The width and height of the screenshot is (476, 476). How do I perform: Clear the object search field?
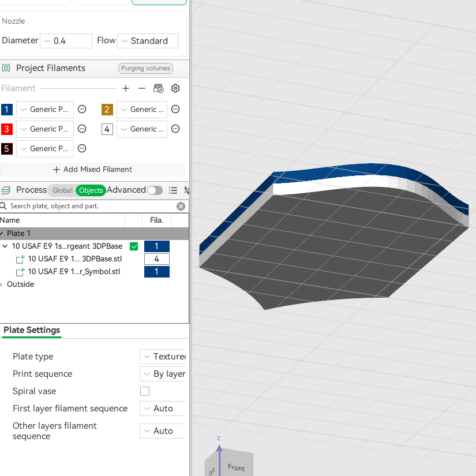[181, 207]
